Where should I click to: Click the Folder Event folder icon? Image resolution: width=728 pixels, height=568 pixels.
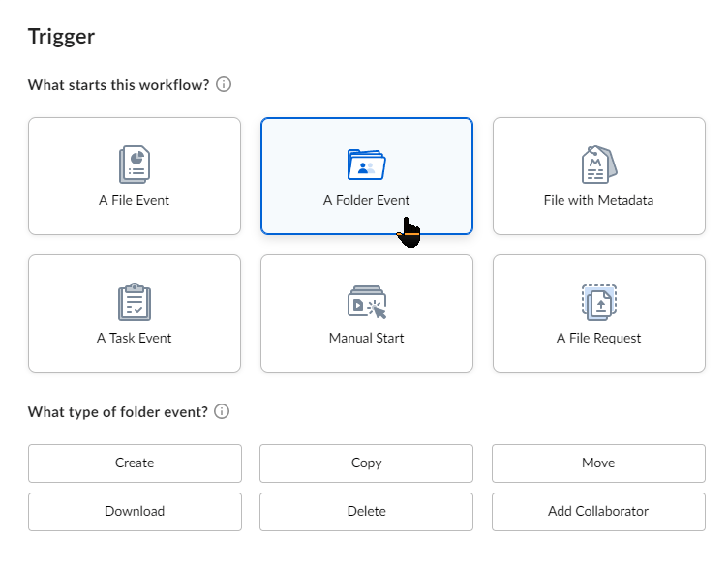click(366, 164)
